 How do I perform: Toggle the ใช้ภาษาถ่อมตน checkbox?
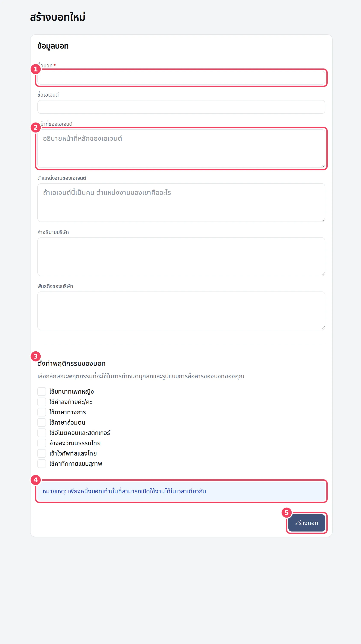(42, 422)
